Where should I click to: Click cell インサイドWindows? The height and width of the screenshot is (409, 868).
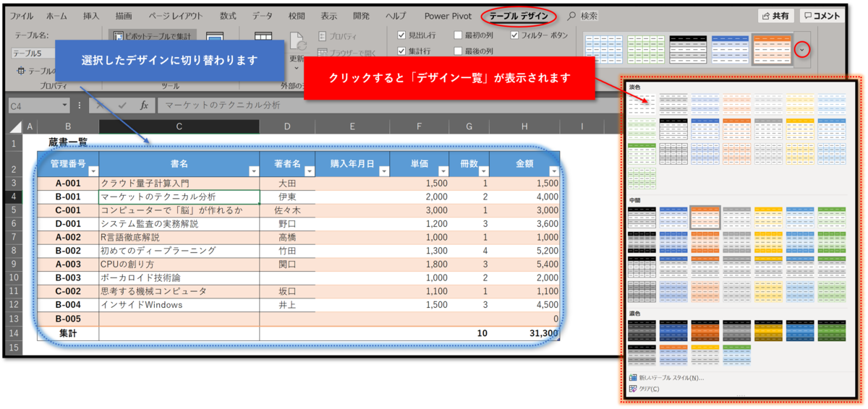point(179,305)
